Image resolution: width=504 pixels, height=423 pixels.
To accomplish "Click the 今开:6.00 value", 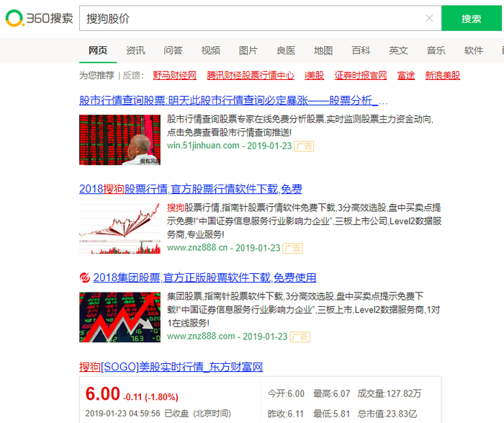I will click(x=286, y=393).
